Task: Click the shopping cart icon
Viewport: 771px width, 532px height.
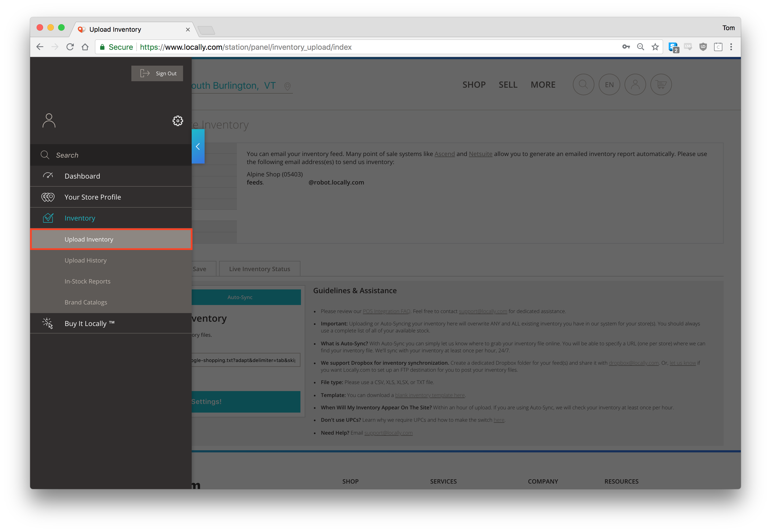Action: 661,85
